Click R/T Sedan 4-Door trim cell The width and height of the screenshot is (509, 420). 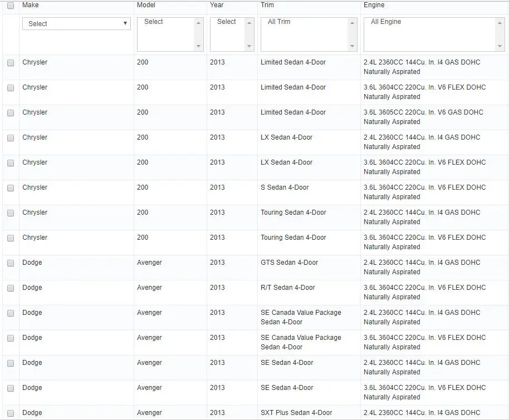point(287,288)
